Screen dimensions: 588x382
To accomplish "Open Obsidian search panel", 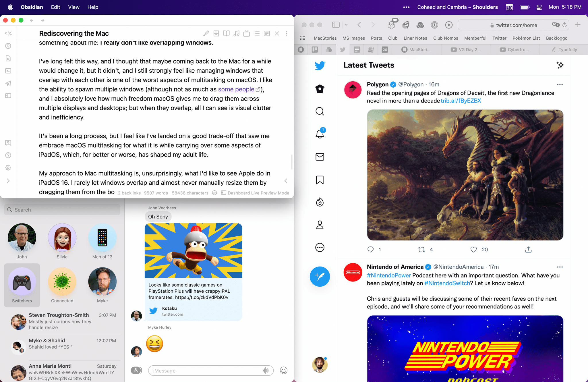I will pyautogui.click(x=9, y=58).
